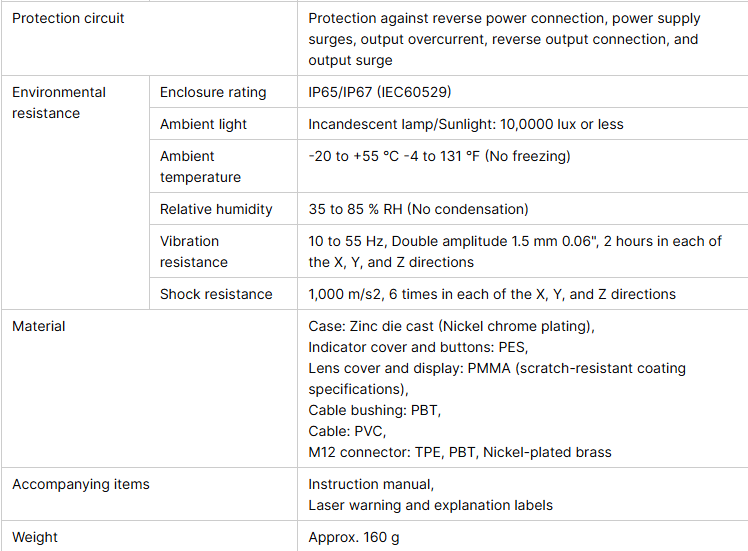Select the Zinc die cast case text

451,326
